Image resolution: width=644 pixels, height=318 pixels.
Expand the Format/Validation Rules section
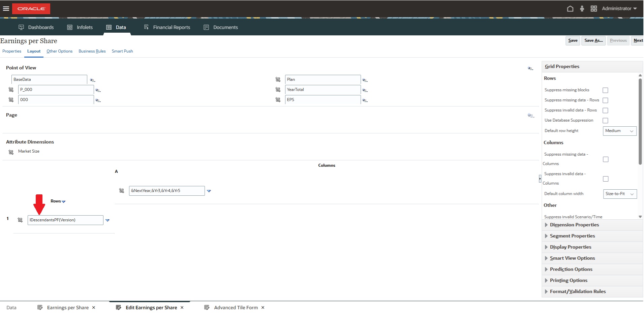click(x=577, y=291)
